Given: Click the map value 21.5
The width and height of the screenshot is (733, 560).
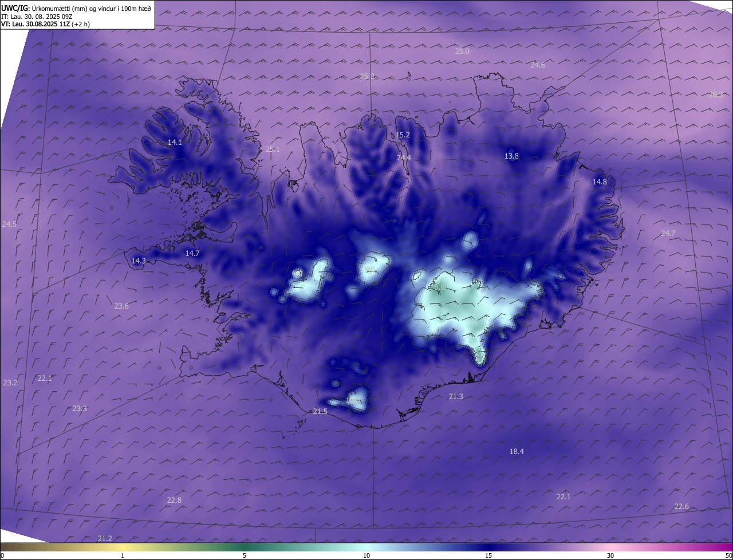Looking at the screenshot, I should [320, 412].
